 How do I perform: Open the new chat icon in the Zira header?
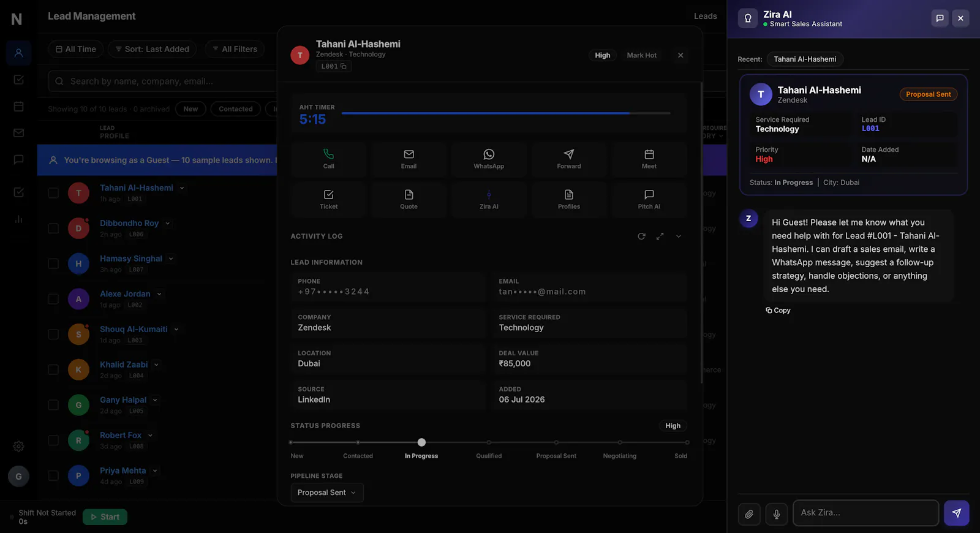pos(940,18)
